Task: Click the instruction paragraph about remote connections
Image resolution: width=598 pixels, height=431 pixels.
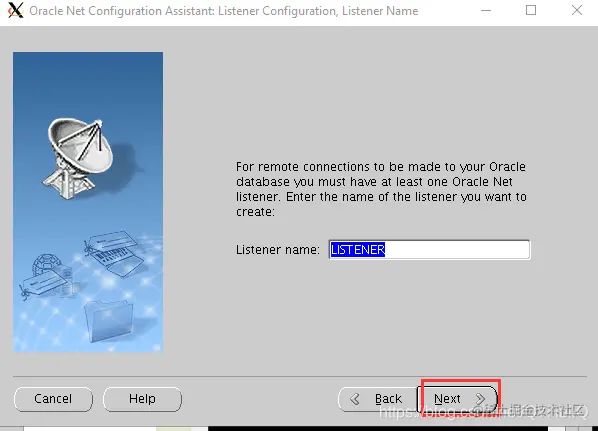Action: click(381, 189)
